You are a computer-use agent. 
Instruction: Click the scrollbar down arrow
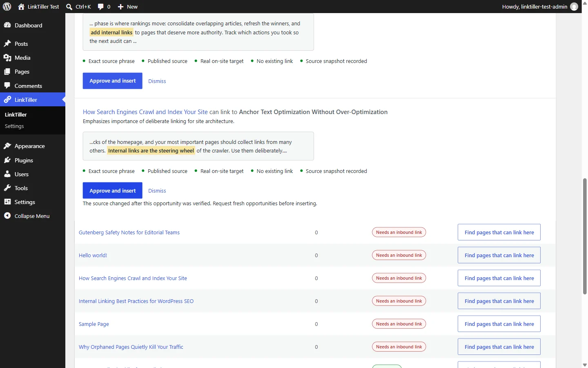click(x=585, y=365)
